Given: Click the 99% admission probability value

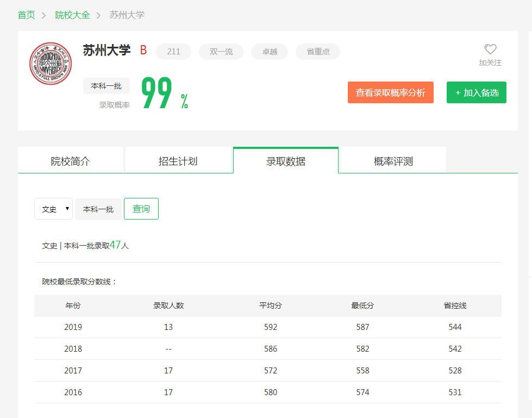Looking at the screenshot, I should tap(165, 93).
